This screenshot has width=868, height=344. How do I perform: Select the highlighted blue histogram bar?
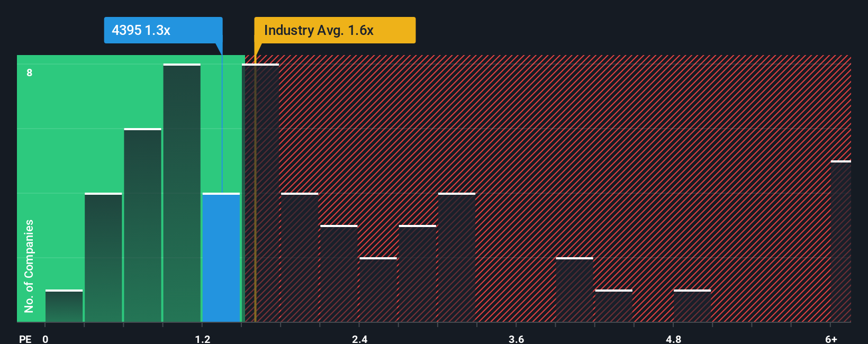[x=221, y=257]
